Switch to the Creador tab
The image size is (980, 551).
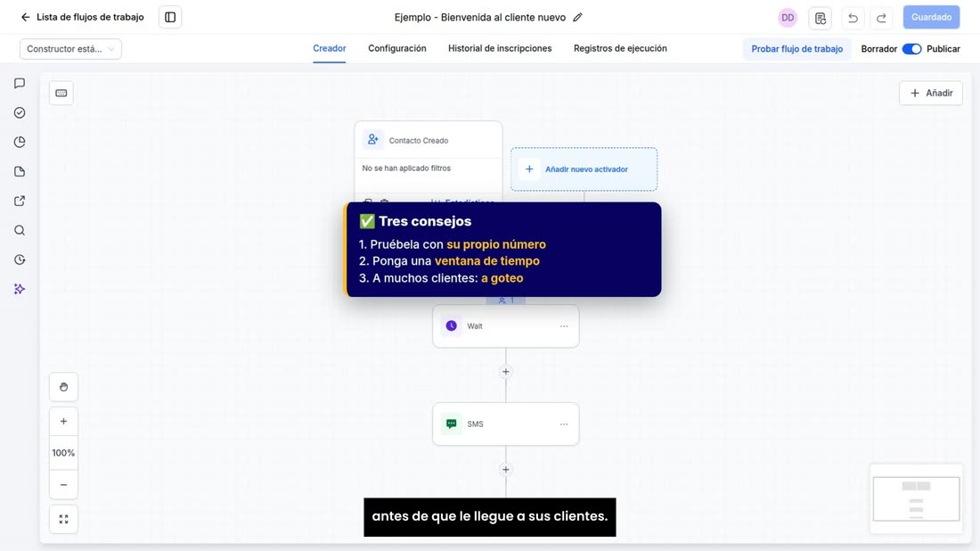(x=330, y=49)
